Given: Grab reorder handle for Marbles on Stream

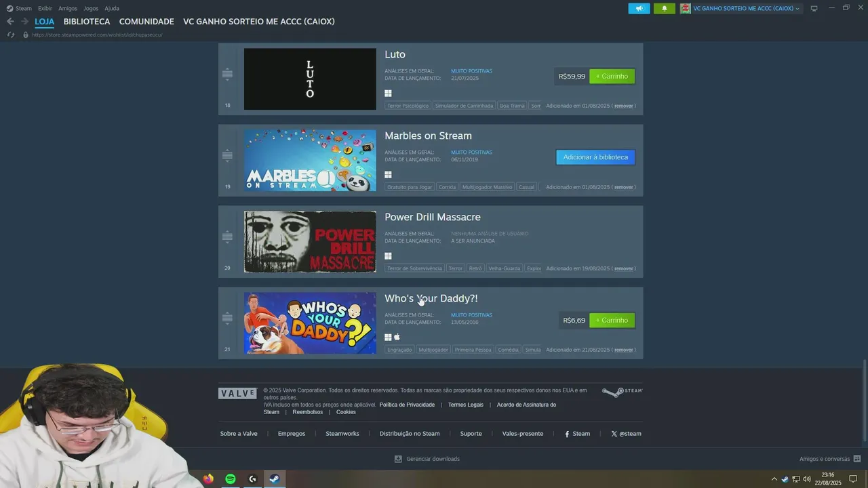Looking at the screenshot, I should click(x=227, y=155).
